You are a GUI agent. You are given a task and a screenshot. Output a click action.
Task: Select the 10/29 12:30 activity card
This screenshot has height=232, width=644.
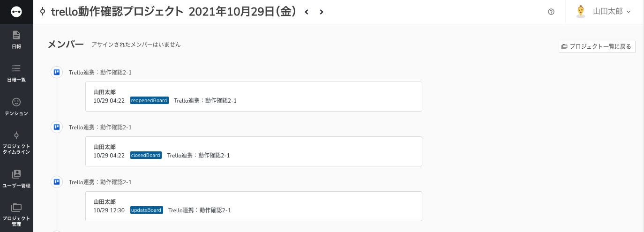[x=254, y=206]
